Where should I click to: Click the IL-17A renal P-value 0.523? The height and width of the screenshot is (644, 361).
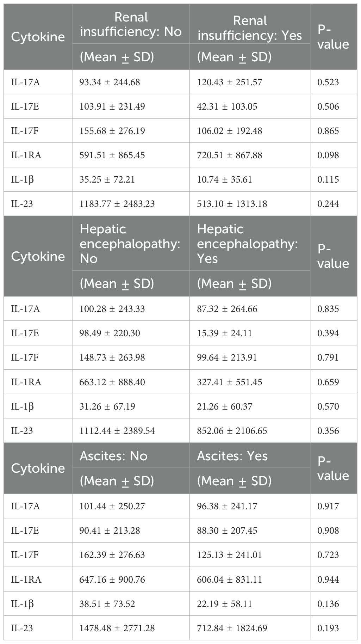click(x=328, y=82)
